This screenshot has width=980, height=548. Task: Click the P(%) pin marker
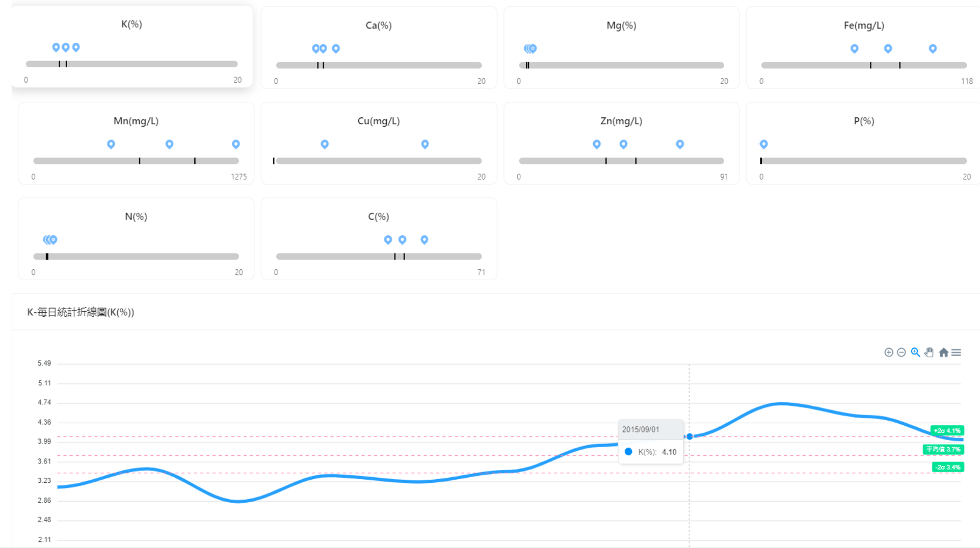coord(763,145)
